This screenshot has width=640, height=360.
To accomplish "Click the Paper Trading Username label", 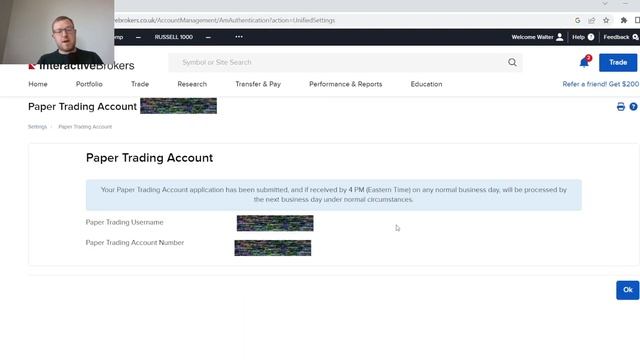I will (x=124, y=222).
